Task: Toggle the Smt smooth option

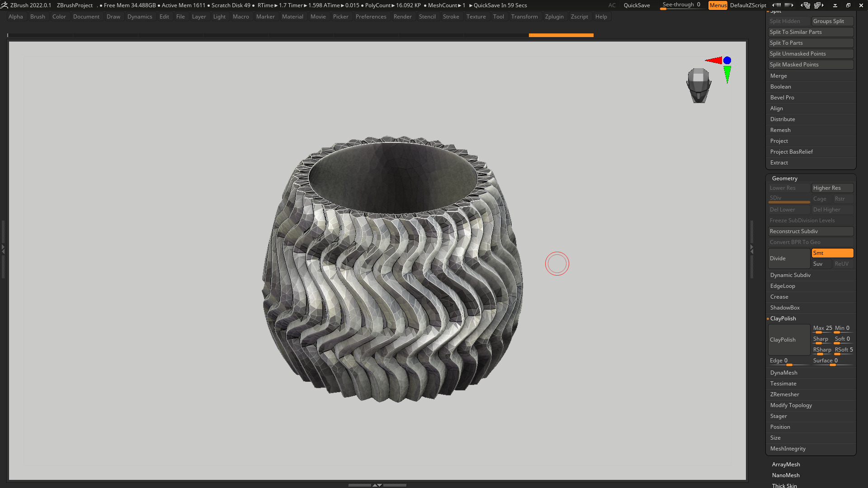Action: [x=832, y=253]
